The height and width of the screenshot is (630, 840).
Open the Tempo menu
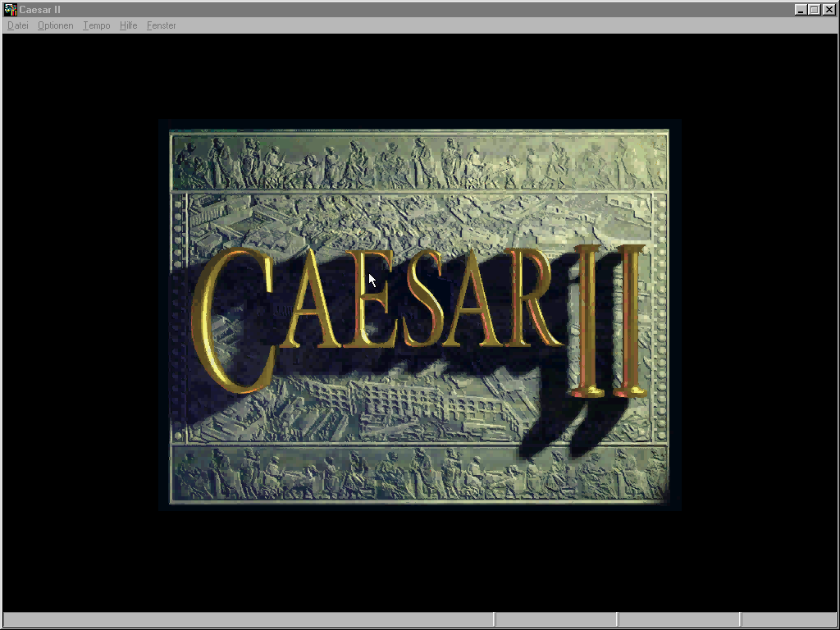(x=96, y=25)
